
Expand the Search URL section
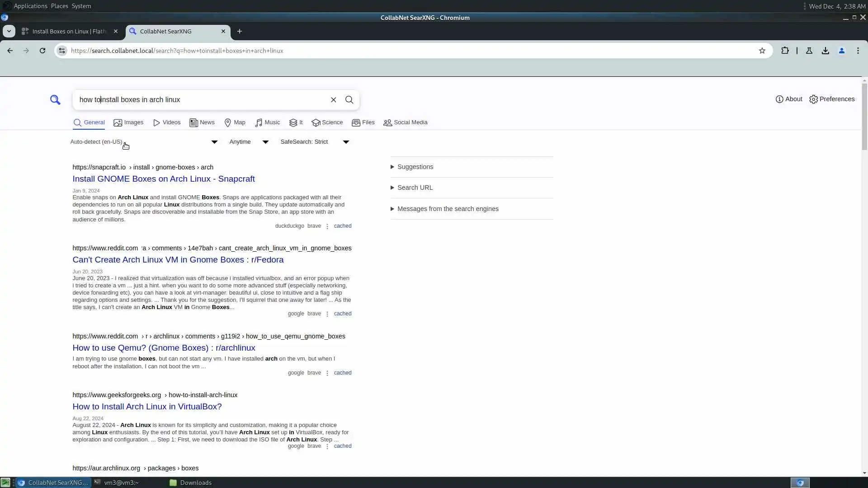tap(414, 188)
